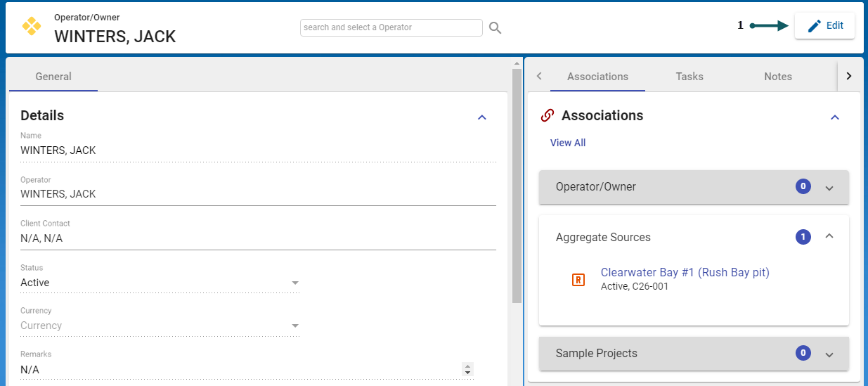Expand the Sample Projects group
This screenshot has height=386, width=868.
[x=829, y=354]
